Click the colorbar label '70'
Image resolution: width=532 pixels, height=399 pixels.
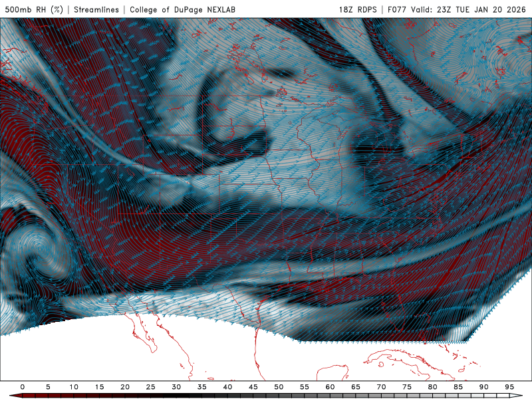click(x=381, y=387)
